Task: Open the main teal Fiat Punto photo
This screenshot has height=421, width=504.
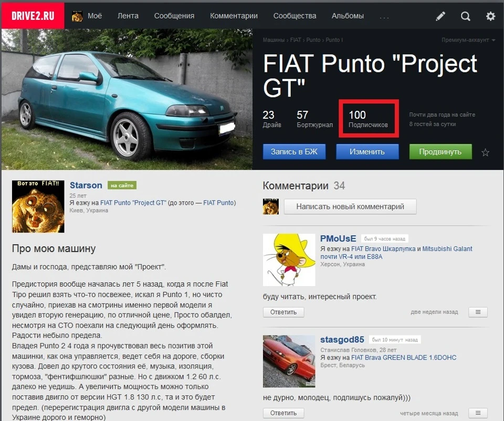Action: (x=127, y=99)
